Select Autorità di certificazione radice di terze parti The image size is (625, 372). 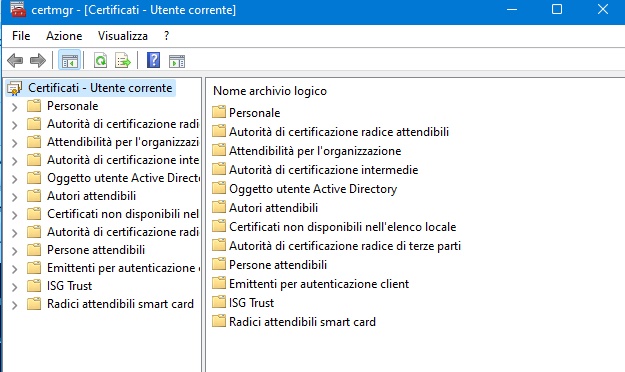tap(345, 246)
